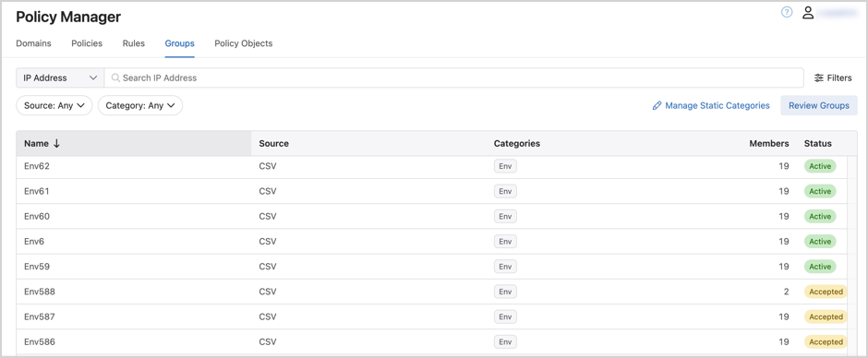Click the table's vertical scrollbar
The image size is (868, 358).
coord(852,255)
